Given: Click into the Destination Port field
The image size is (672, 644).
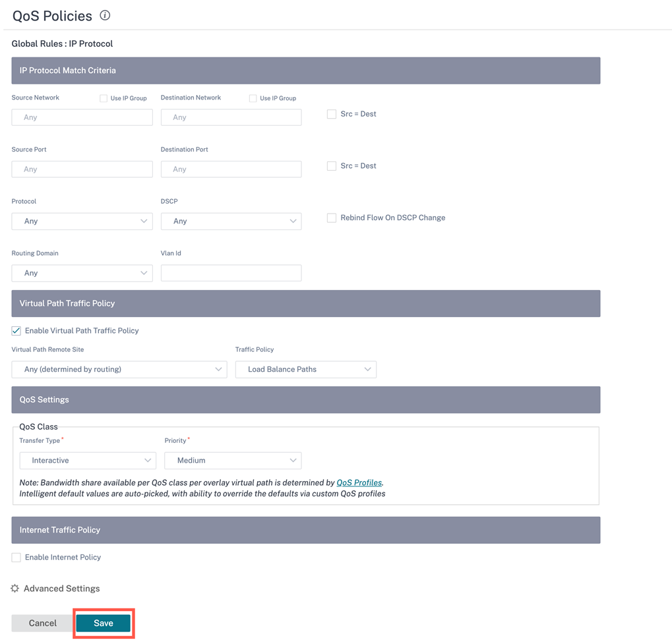Looking at the screenshot, I should click(x=231, y=169).
